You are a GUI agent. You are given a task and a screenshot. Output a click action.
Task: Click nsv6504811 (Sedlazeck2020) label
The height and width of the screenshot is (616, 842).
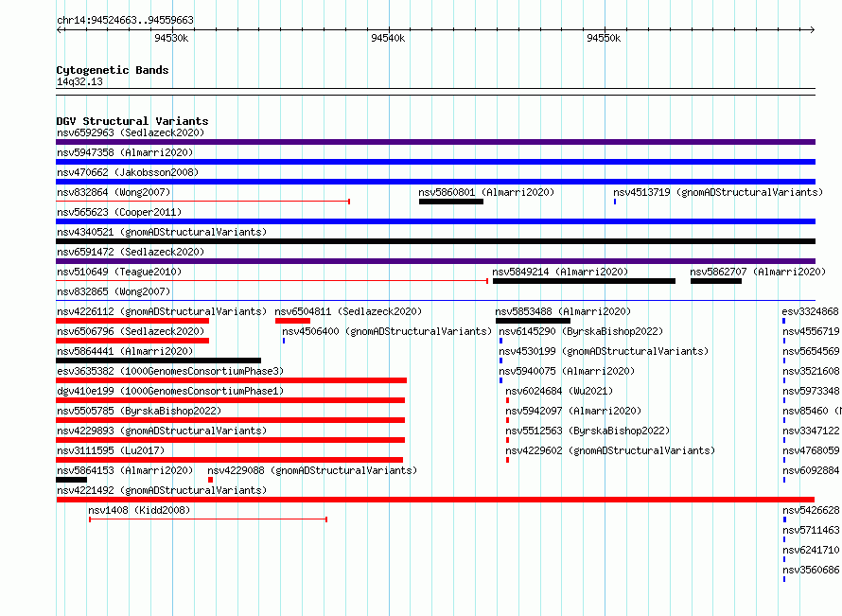348,311
